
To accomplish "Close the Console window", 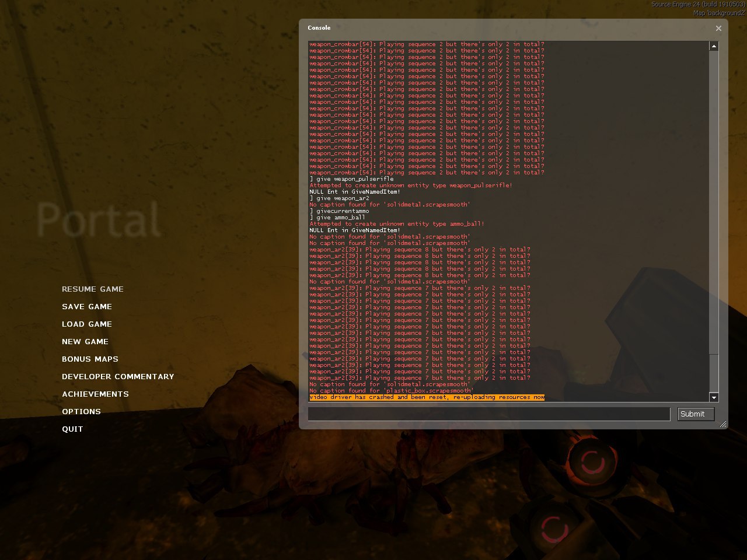I will (x=718, y=28).
